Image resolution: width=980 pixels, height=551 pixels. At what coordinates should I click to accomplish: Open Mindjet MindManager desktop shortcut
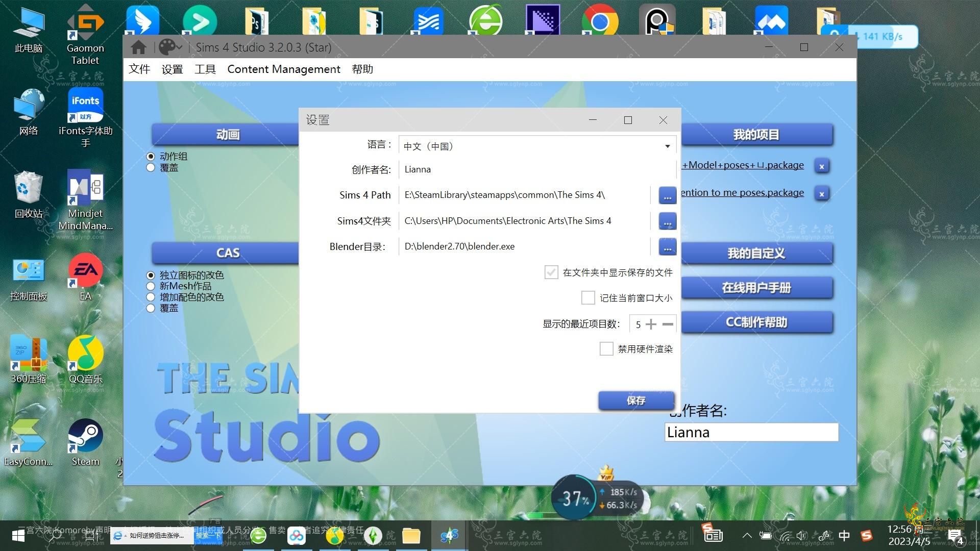point(85,200)
